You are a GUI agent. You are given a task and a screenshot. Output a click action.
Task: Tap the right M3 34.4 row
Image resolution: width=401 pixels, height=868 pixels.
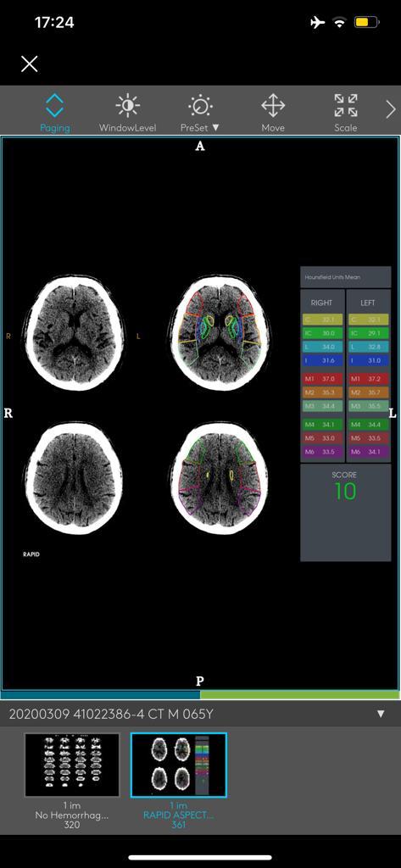click(x=322, y=406)
